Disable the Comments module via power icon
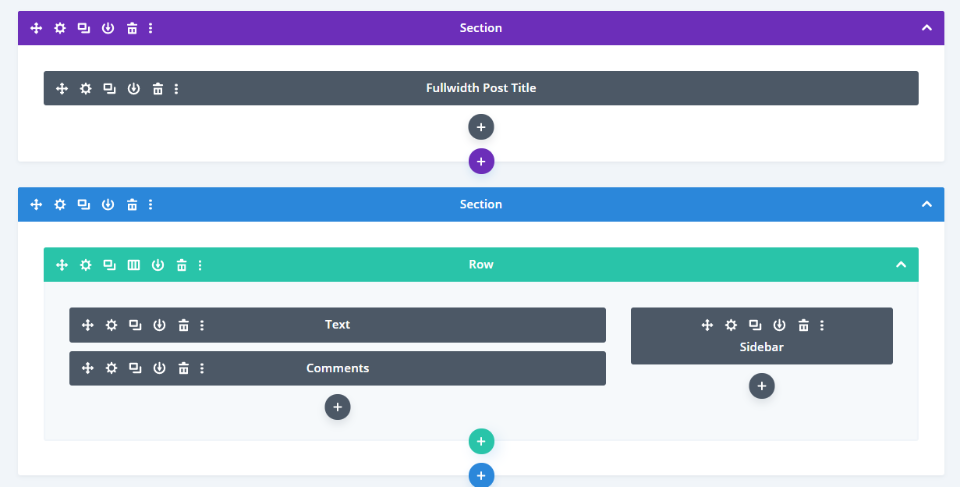960x487 pixels. coord(160,368)
